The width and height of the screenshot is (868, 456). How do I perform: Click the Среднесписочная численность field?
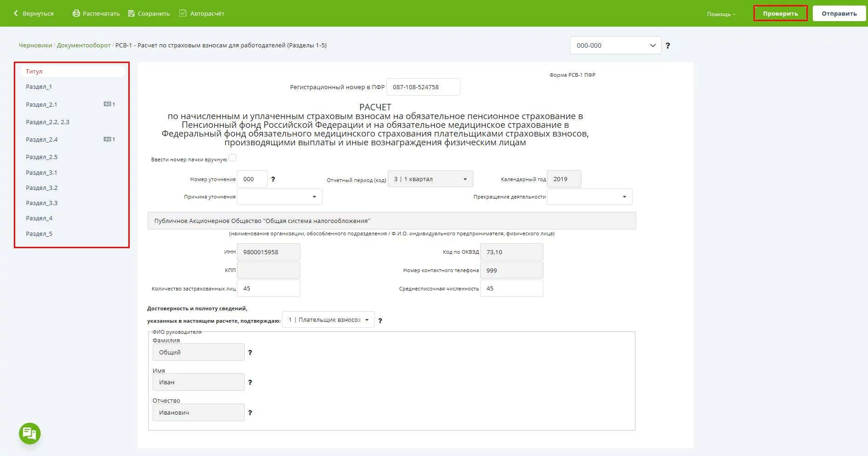512,288
